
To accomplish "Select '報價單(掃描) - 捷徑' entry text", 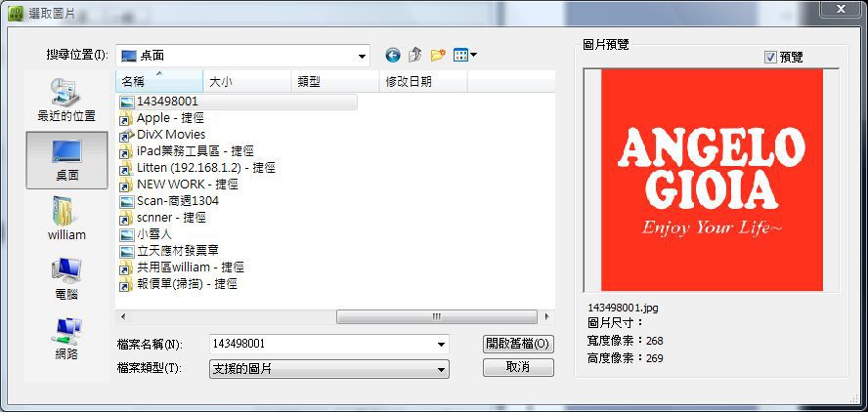I will pyautogui.click(x=187, y=284).
